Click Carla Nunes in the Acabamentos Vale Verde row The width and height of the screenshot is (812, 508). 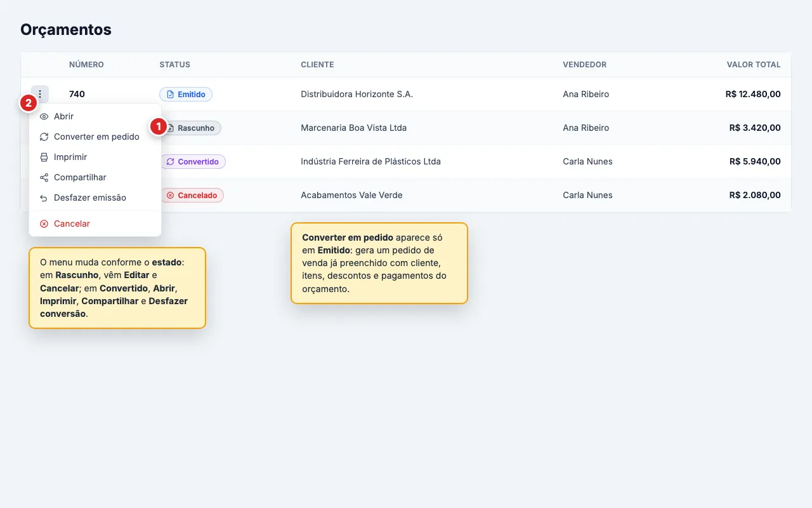pos(587,195)
